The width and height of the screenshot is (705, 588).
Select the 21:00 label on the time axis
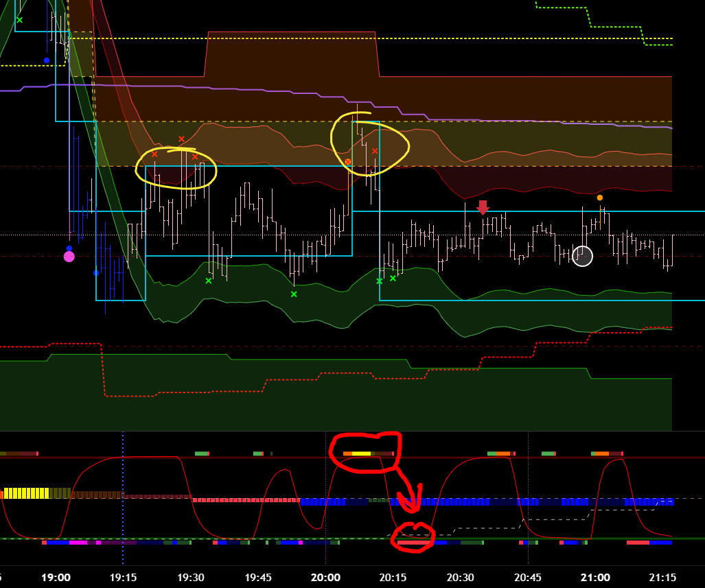tap(595, 578)
